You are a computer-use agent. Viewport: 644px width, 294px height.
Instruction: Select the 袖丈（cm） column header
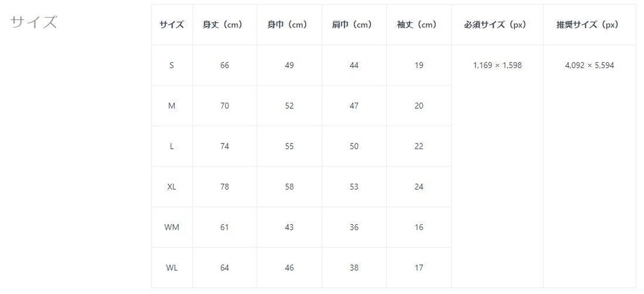tap(419, 25)
